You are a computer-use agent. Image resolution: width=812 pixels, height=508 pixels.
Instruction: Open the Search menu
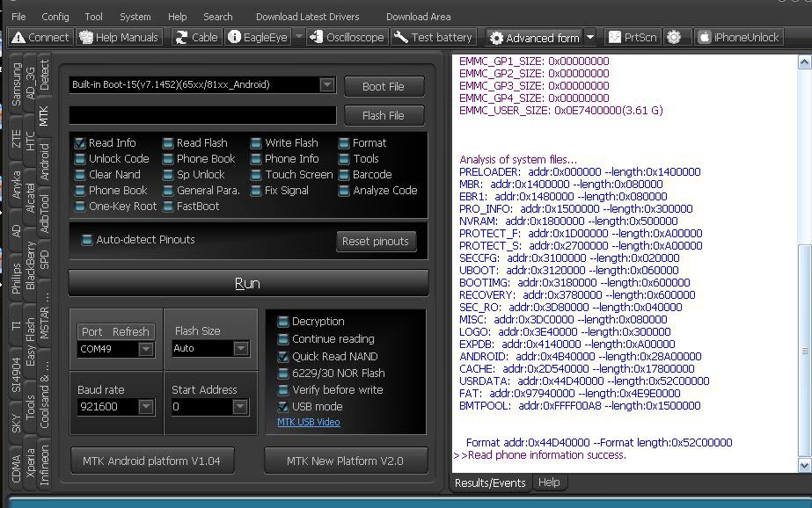[217, 17]
